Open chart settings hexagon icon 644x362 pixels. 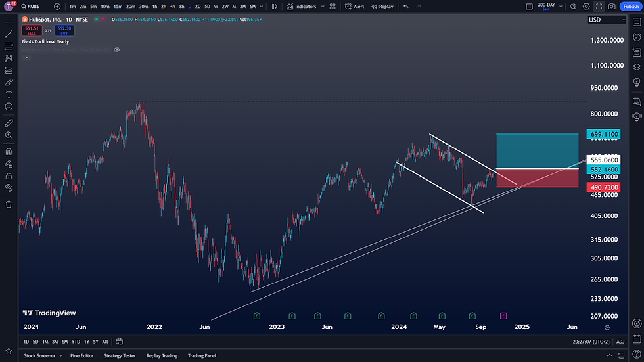click(x=586, y=6)
